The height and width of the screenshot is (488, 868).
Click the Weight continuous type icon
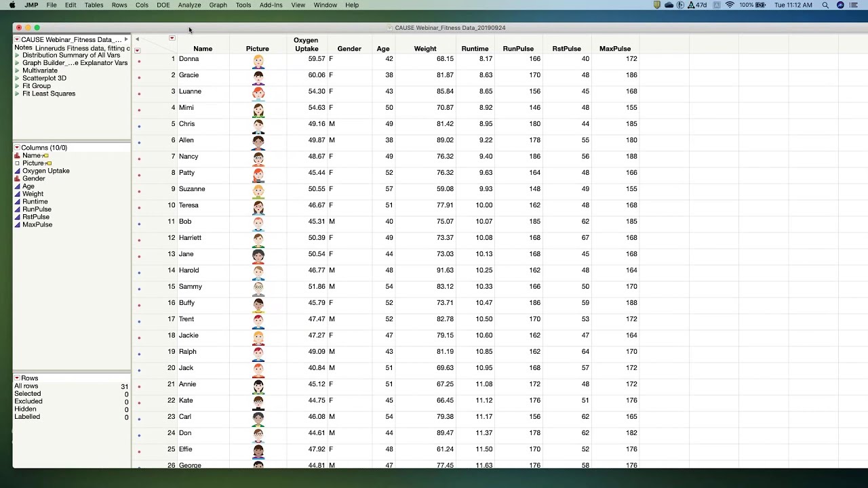(18, 194)
